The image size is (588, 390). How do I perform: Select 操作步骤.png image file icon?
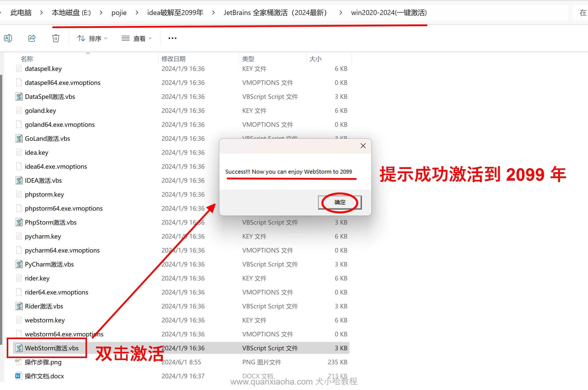pyautogui.click(x=18, y=362)
